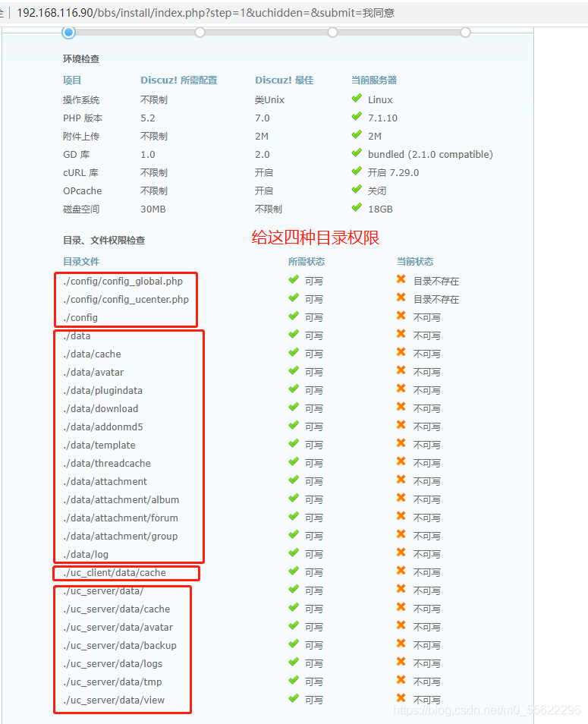Click the 30MB required disk space value

pos(153,209)
